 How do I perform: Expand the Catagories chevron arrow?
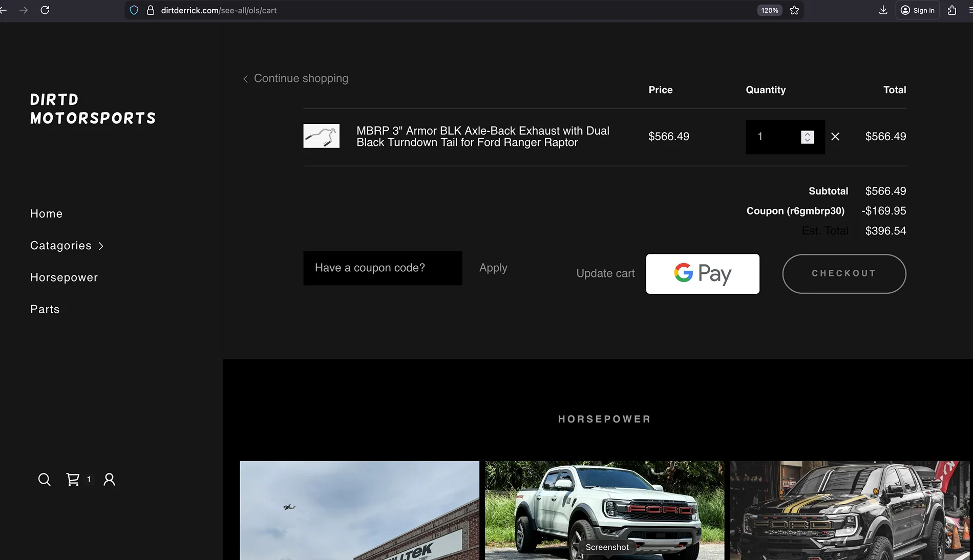(101, 246)
